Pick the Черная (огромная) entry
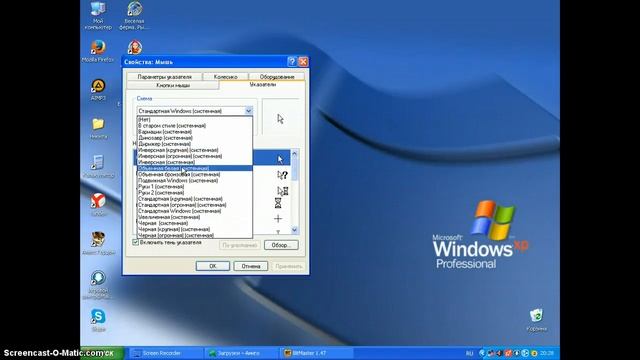This screenshot has height=360, width=640. [195, 235]
